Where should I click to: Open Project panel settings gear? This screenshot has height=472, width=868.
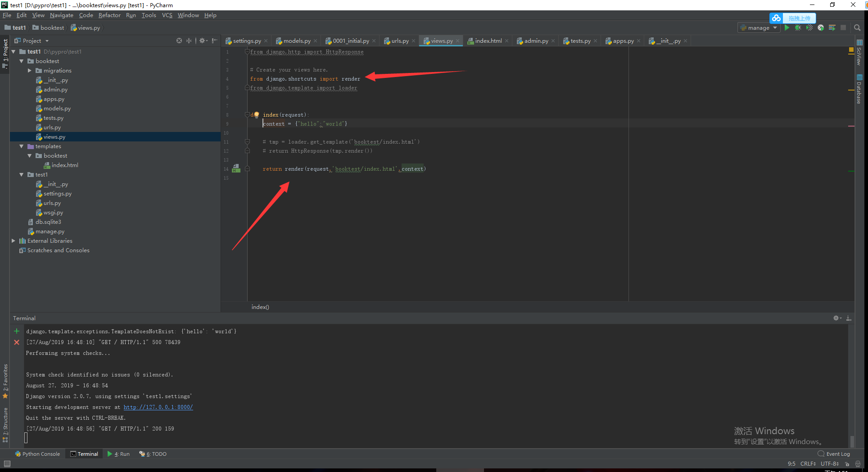[203, 41]
